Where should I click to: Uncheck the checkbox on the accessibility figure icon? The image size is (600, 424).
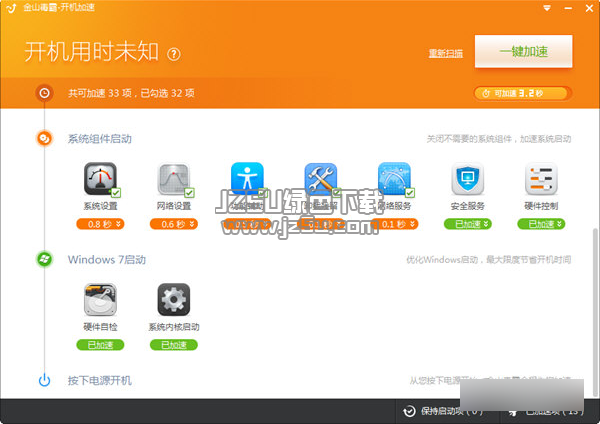pyautogui.click(x=262, y=192)
